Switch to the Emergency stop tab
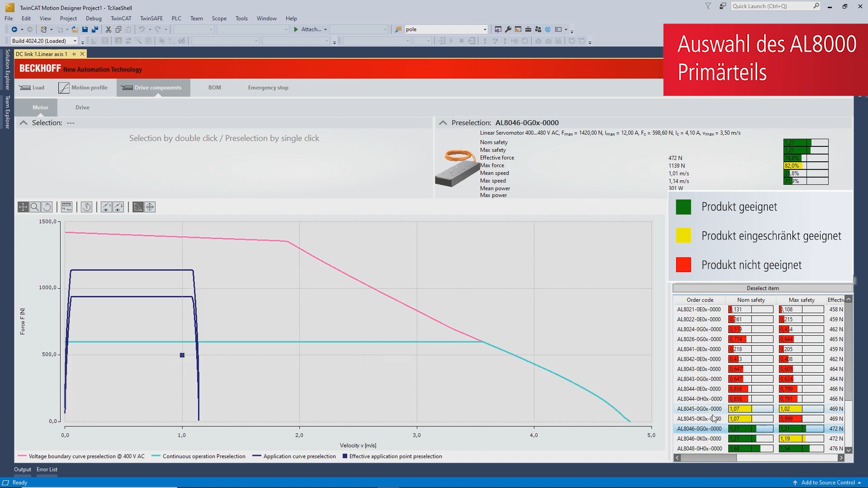The height and width of the screenshot is (488, 868). (x=268, y=88)
